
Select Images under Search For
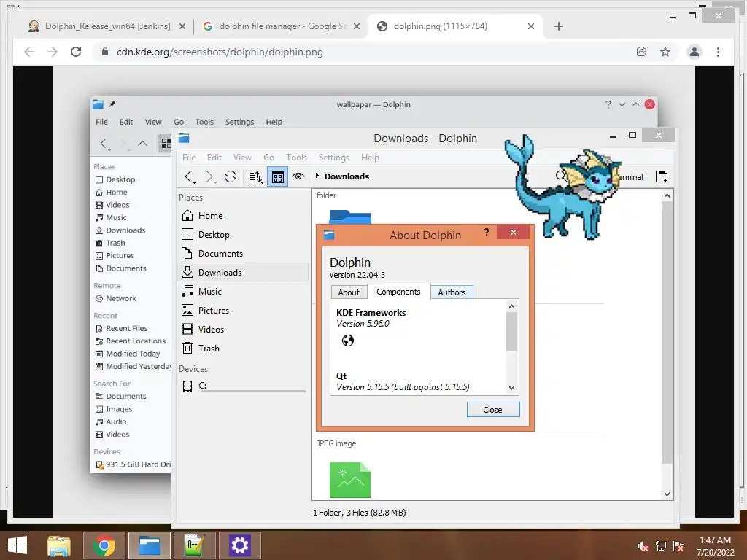113,409
